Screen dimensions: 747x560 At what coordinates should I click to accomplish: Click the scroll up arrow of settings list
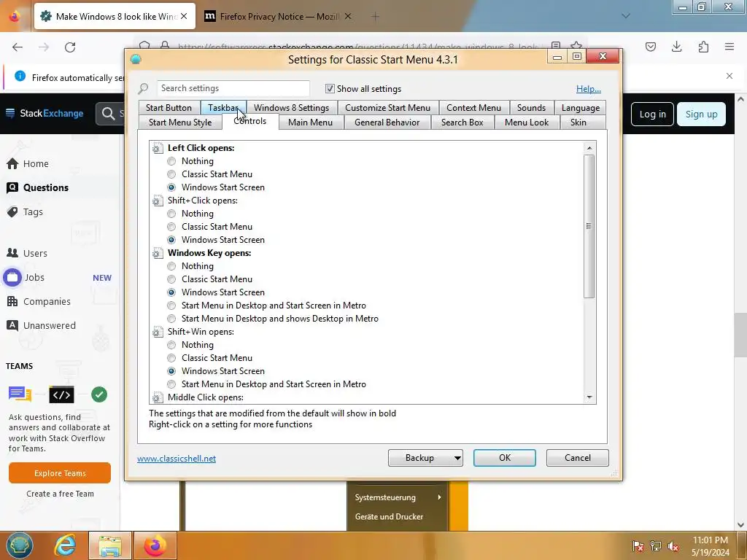click(x=589, y=147)
